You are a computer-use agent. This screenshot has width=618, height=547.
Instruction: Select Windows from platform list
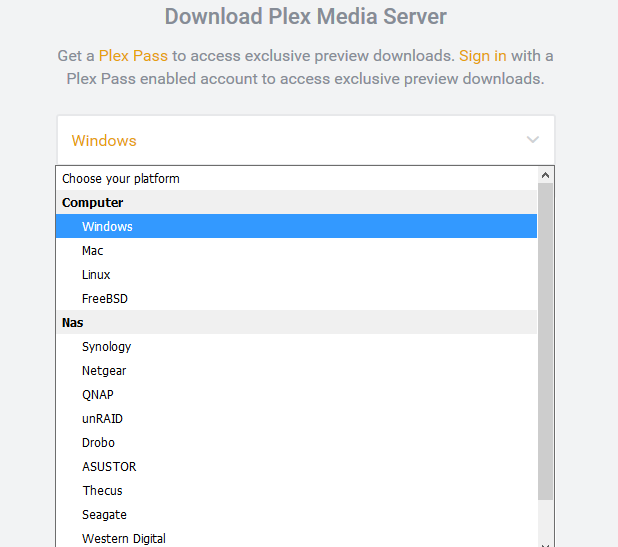[x=107, y=227]
